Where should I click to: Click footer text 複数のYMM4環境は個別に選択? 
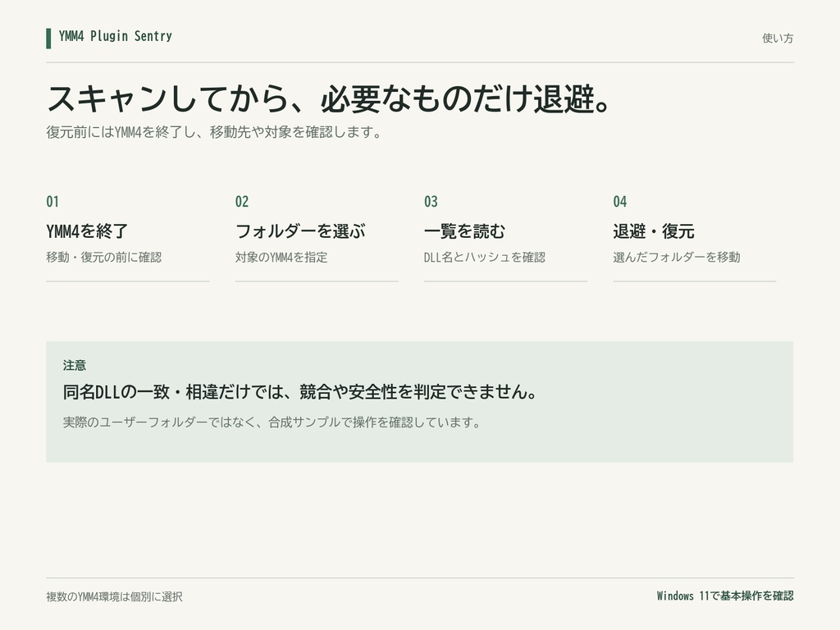click(114, 597)
